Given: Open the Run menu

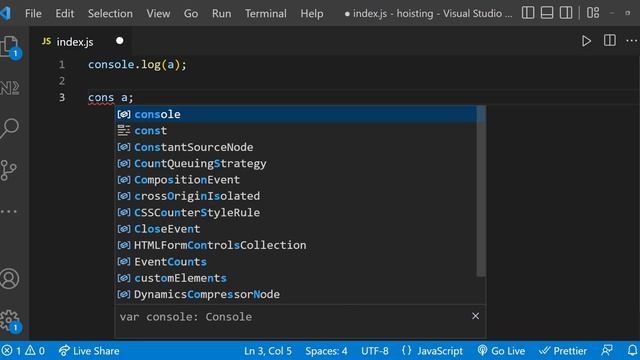Looking at the screenshot, I should pos(221,13).
